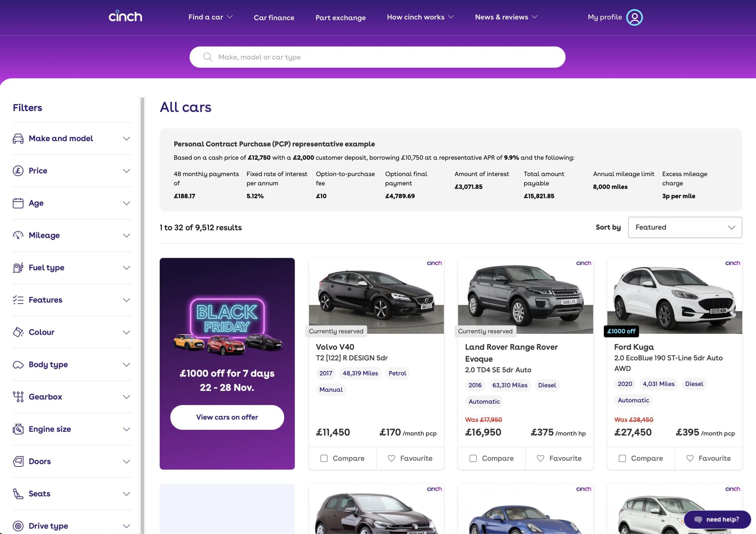Select the Car finance menu item
This screenshot has width=756, height=534.
click(x=274, y=17)
